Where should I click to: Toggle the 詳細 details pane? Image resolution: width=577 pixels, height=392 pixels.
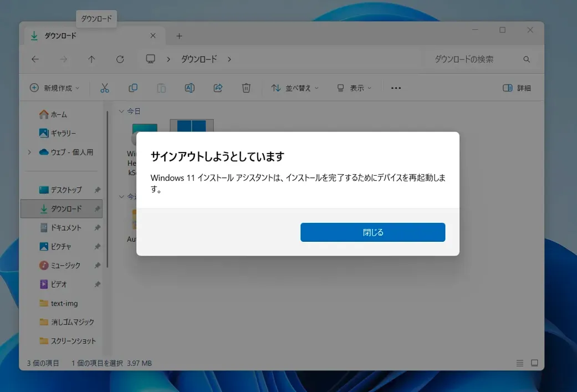tap(517, 88)
